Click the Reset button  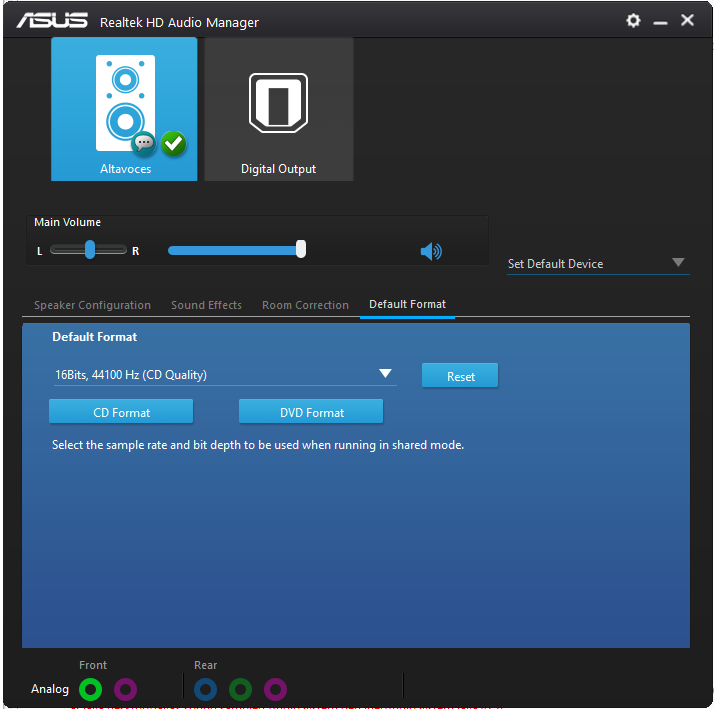click(x=460, y=376)
